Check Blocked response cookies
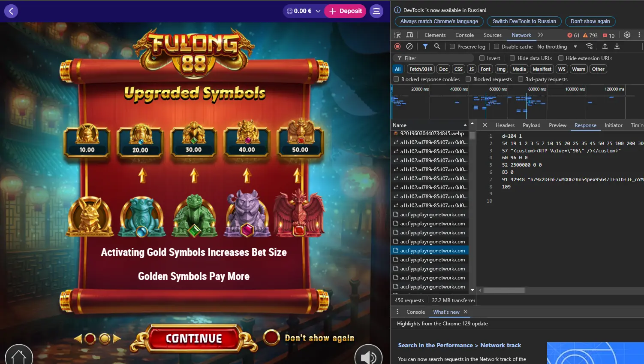Screen dimensions: 644x364 pyautogui.click(x=396, y=79)
